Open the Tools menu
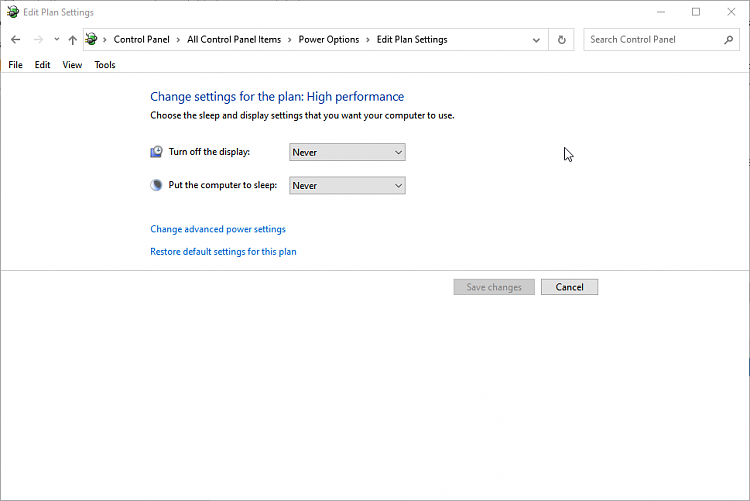This screenshot has height=501, width=750. 105,65
